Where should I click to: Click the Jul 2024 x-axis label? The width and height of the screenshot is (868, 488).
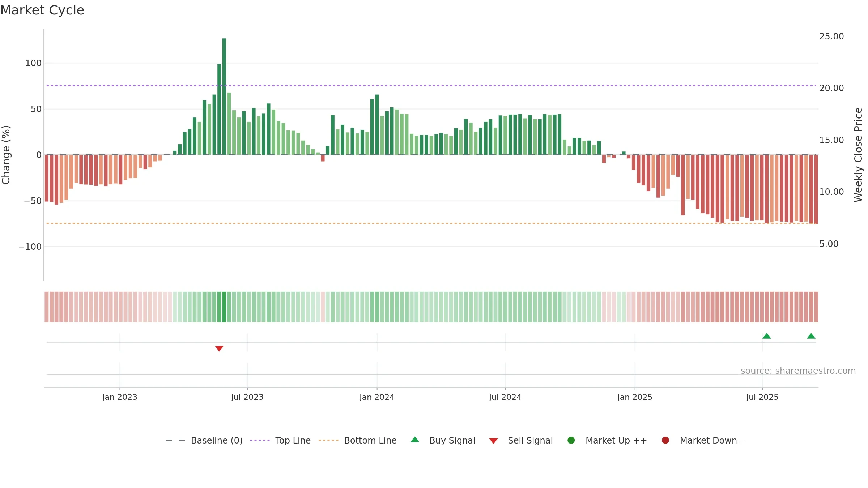[x=505, y=397]
